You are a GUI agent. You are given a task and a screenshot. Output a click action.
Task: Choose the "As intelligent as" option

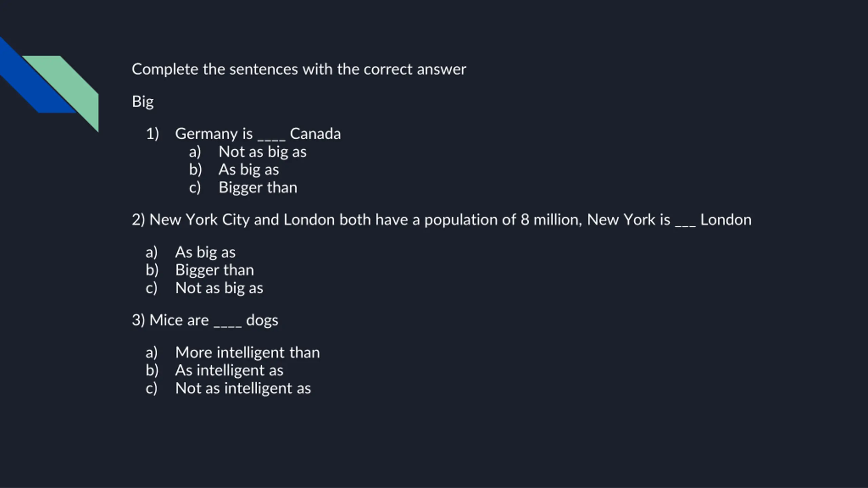[x=229, y=370]
